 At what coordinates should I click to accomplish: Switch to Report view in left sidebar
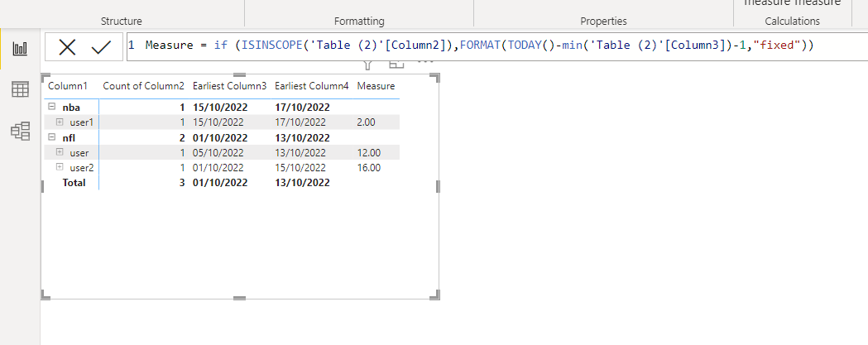[x=20, y=48]
